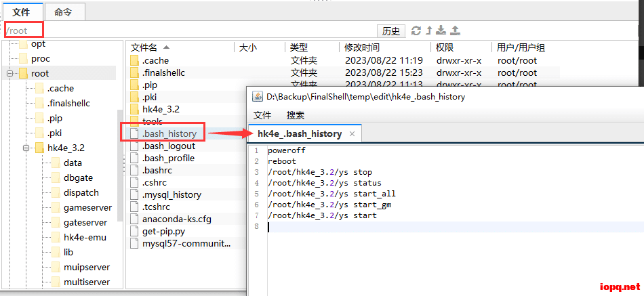Select .cshrc in the file list
This screenshot has width=644, height=296.
coord(155,183)
